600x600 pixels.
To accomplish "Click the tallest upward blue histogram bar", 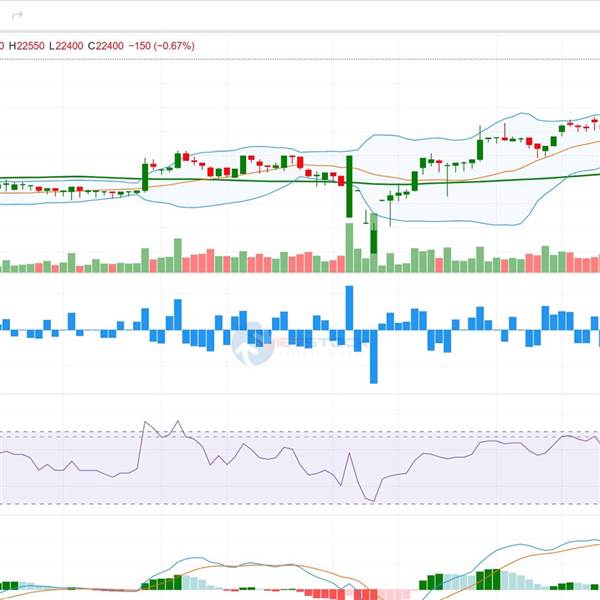I will 349,308.
